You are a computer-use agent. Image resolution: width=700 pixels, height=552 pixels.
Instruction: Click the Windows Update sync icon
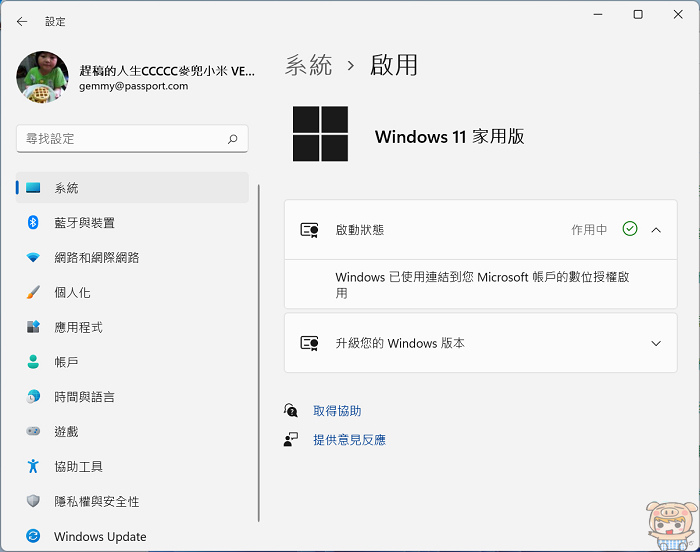(33, 536)
